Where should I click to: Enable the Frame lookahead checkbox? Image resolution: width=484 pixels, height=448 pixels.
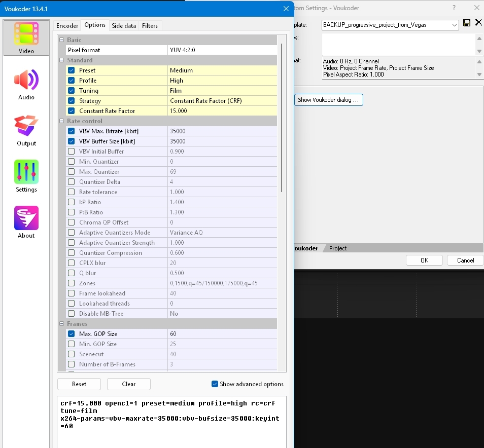coord(72,293)
